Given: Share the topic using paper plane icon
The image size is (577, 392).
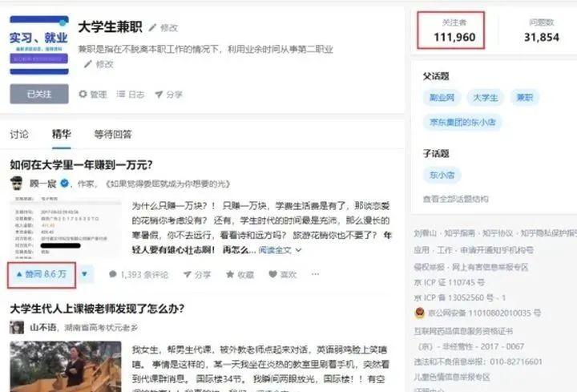Looking at the screenshot, I should (159, 95).
